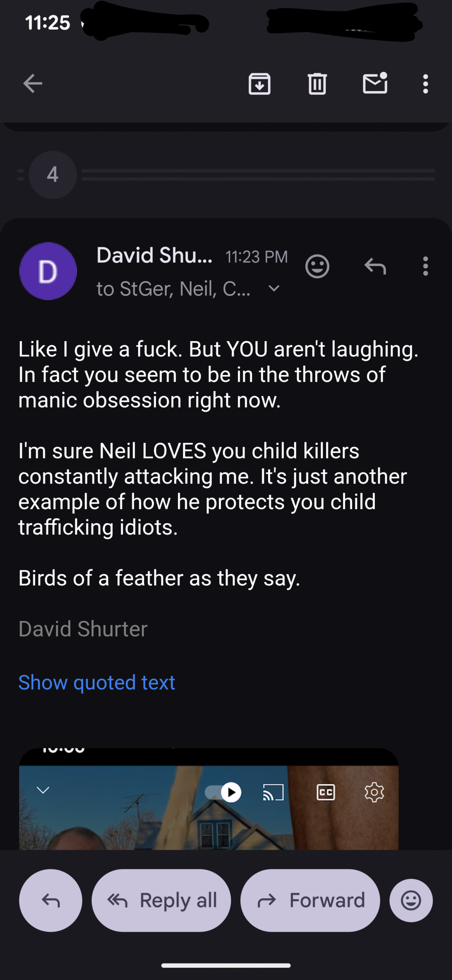Toggle the autoplay switch in the video

point(224,792)
